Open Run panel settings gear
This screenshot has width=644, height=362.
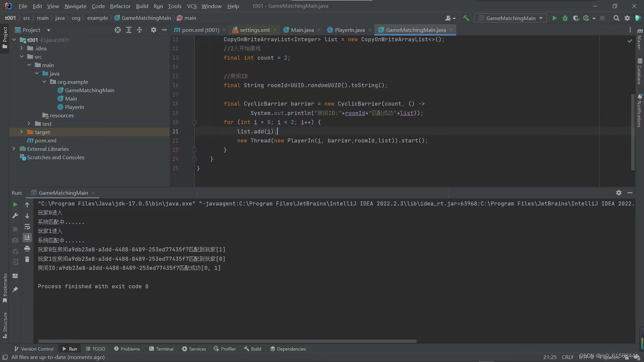pyautogui.click(x=619, y=193)
